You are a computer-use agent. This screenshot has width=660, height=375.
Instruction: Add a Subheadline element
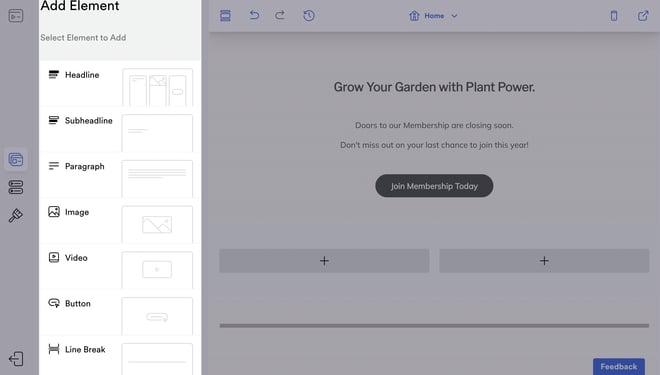[x=120, y=130]
